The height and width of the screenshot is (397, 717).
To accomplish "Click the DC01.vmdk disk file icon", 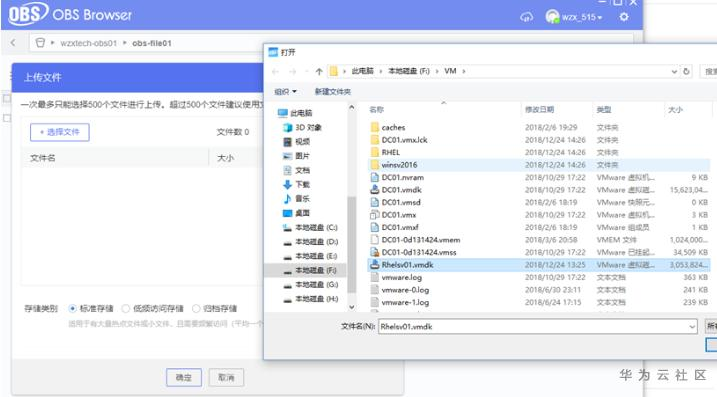I will [x=375, y=189].
